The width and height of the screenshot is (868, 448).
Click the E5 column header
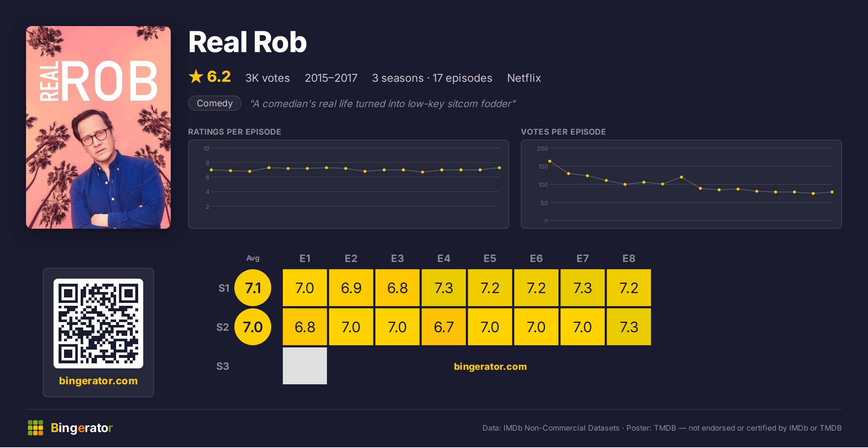point(490,258)
